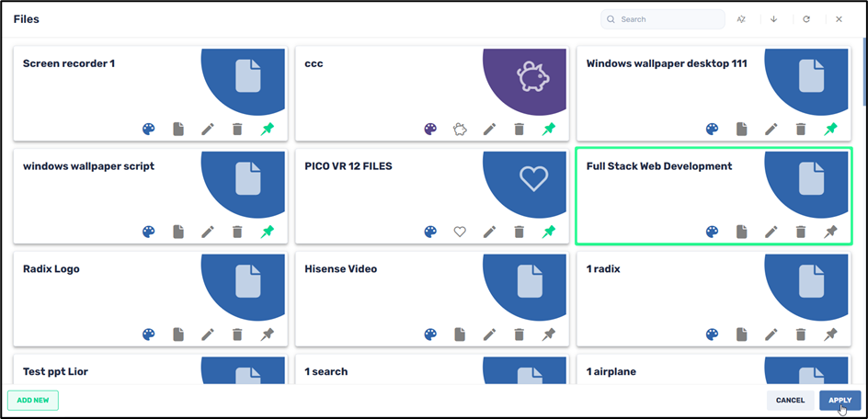Click the Search input field
Screen dimensions: 868x419
tap(669, 19)
